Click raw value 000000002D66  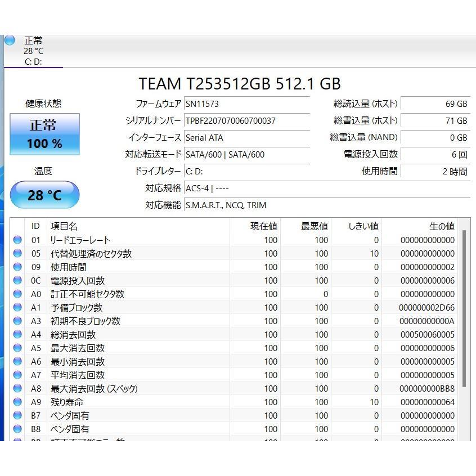coord(427,308)
